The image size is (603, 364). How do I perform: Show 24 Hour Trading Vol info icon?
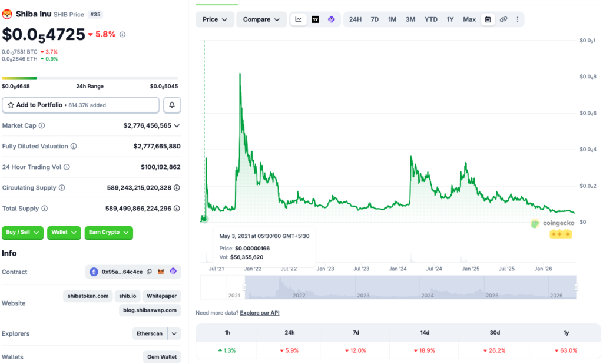(x=67, y=167)
